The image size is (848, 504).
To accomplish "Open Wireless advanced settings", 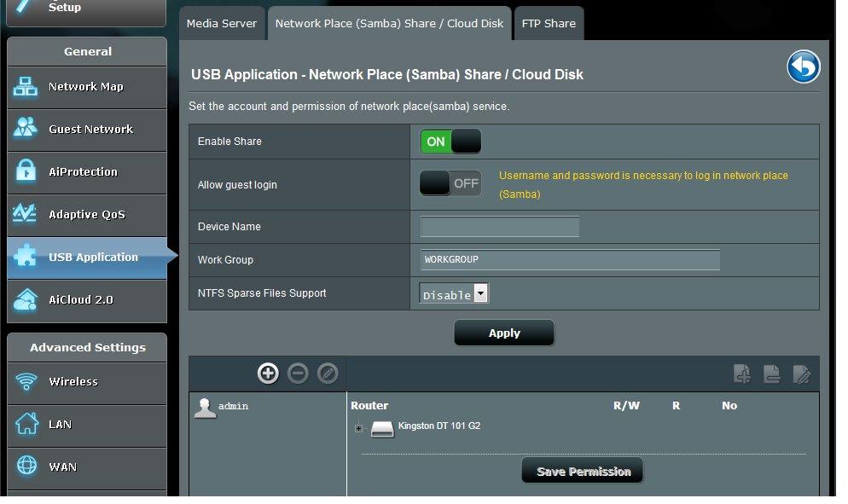I will point(87,383).
